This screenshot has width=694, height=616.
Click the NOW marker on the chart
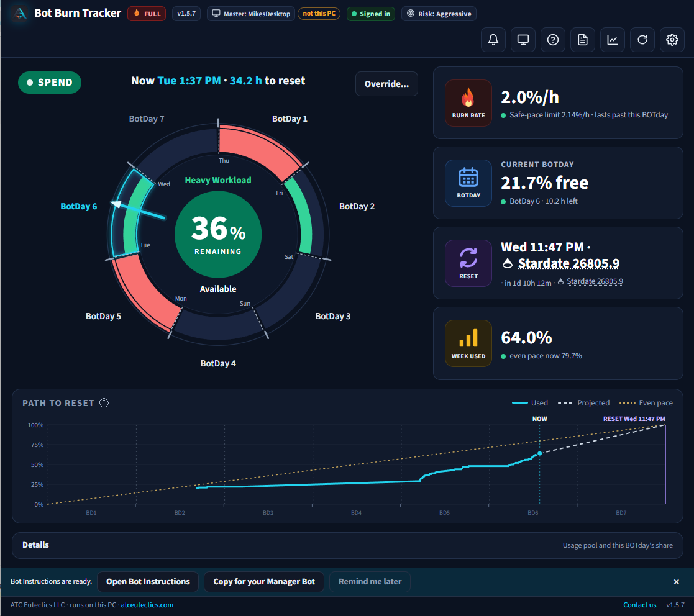(x=539, y=419)
